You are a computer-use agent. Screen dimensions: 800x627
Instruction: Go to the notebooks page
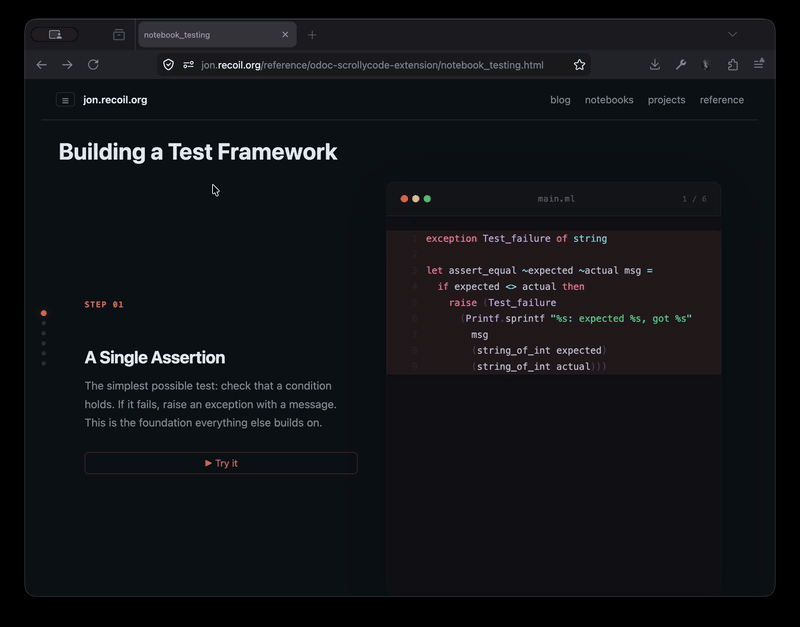click(609, 100)
